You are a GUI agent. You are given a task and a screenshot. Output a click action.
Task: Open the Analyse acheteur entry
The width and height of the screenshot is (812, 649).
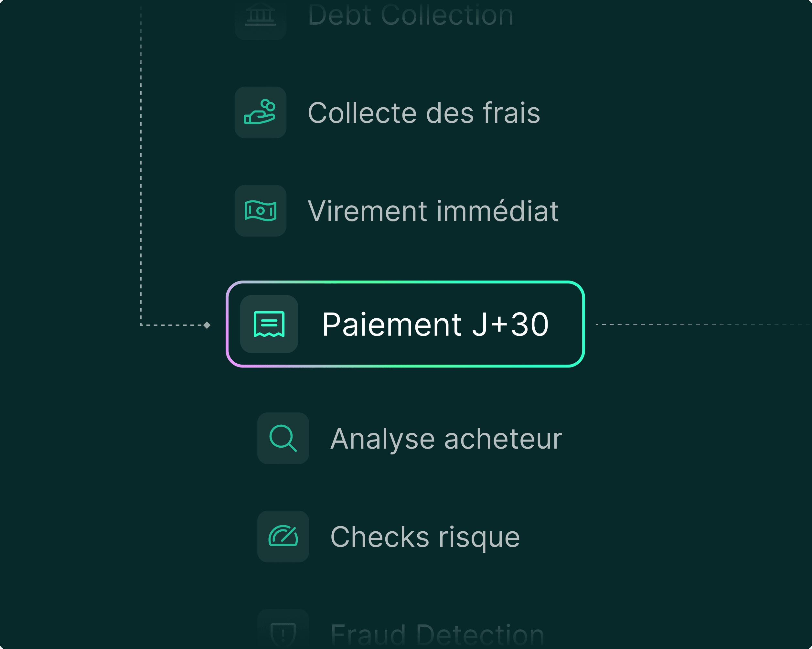(x=446, y=439)
